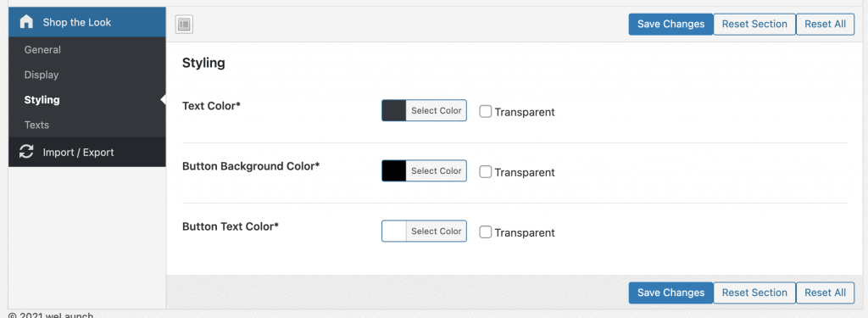
Task: Click the Shop the Look home icon
Action: pos(26,22)
